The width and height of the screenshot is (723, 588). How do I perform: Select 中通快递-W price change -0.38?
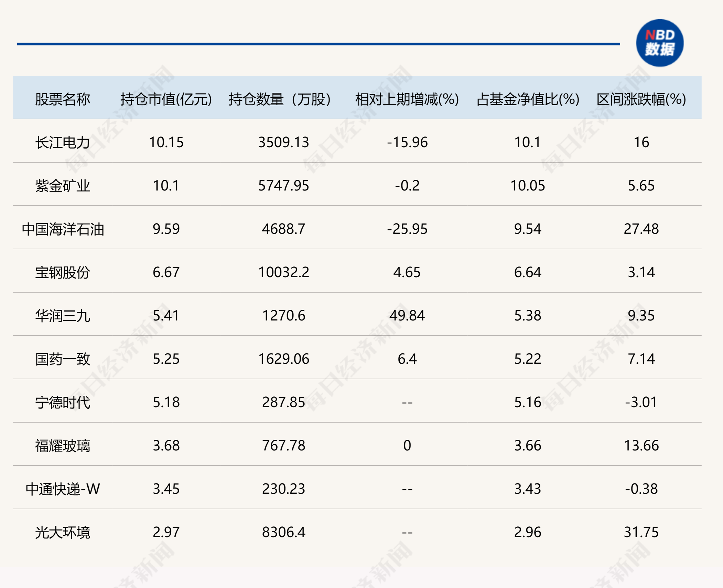[641, 489]
